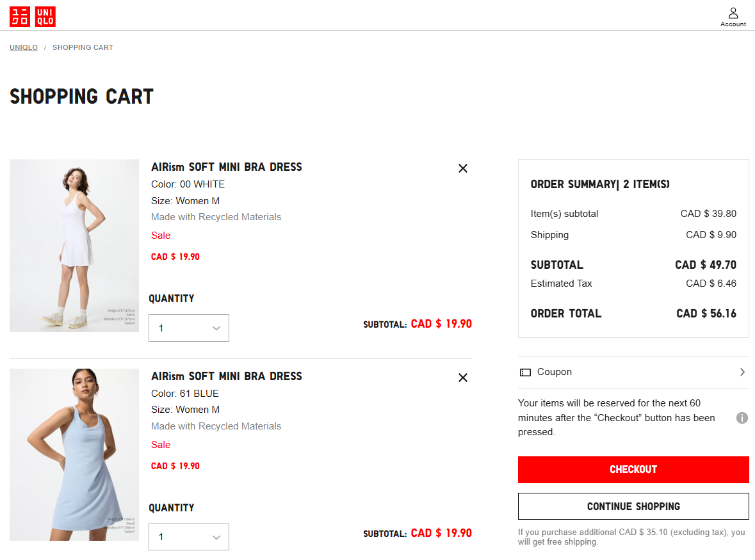The height and width of the screenshot is (560, 755).
Task: Open the AIRism SOFT MINI BRA DRESS title
Action: 227,166
